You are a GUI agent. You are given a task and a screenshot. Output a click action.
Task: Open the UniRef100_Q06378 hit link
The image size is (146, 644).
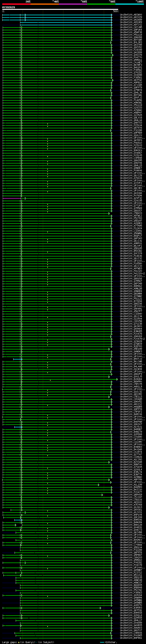coord(131,55)
